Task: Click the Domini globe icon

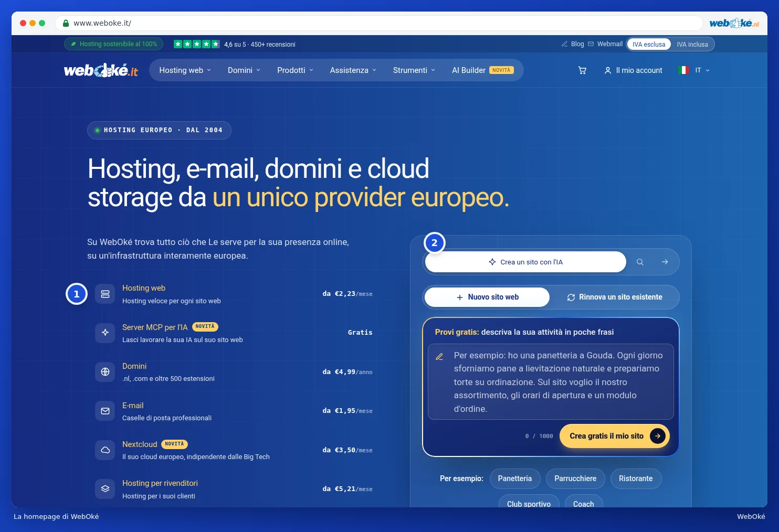Action: pyautogui.click(x=105, y=372)
